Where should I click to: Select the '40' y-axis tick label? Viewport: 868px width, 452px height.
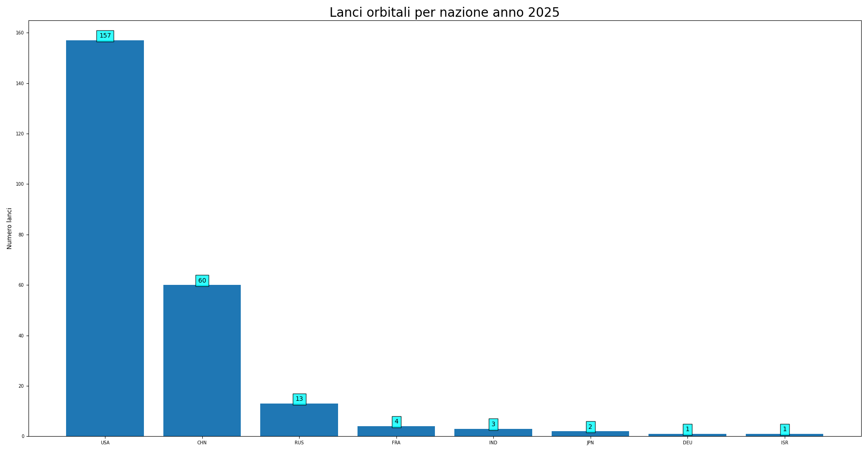point(21,336)
